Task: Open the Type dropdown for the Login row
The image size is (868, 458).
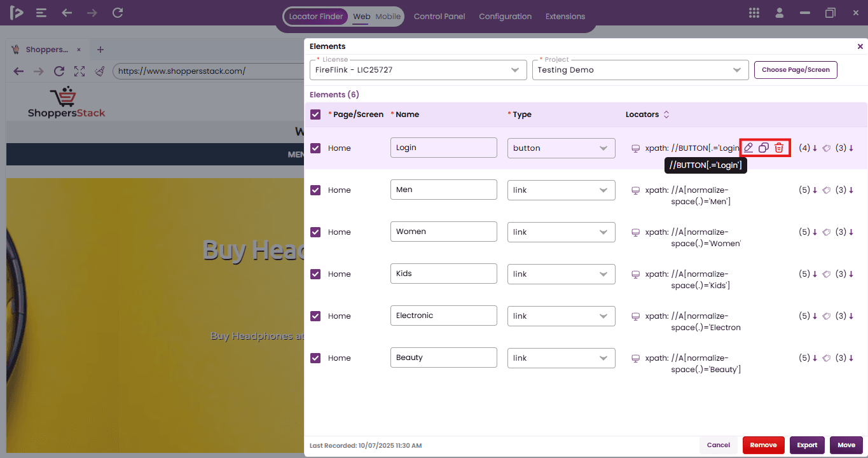Action: [561, 148]
